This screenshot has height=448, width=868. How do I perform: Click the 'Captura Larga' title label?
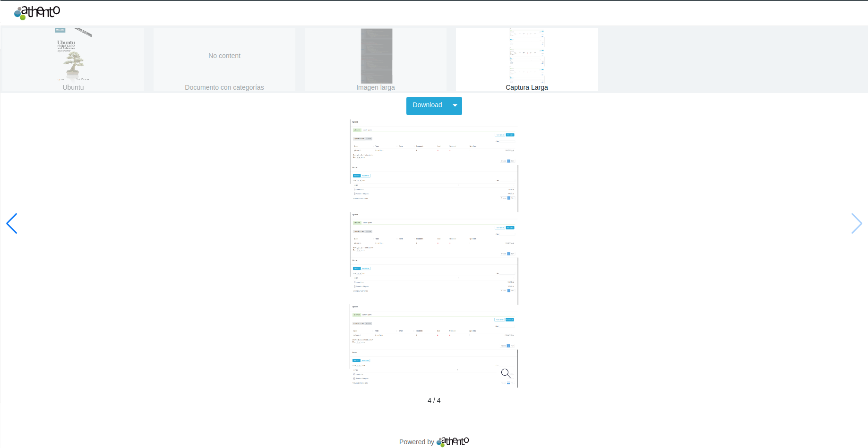[527, 87]
